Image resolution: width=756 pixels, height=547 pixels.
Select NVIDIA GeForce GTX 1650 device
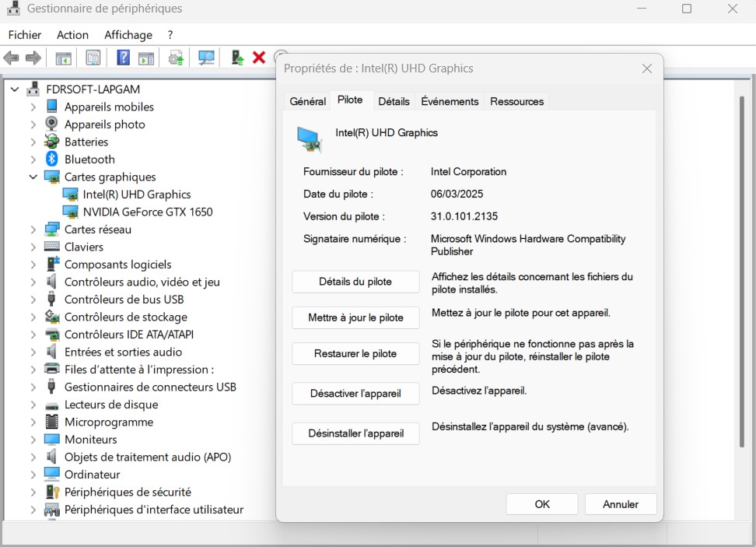tap(147, 212)
